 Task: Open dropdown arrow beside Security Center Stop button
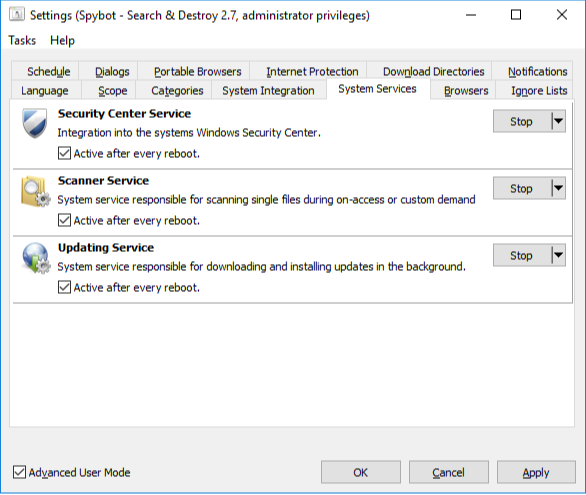pyautogui.click(x=558, y=121)
